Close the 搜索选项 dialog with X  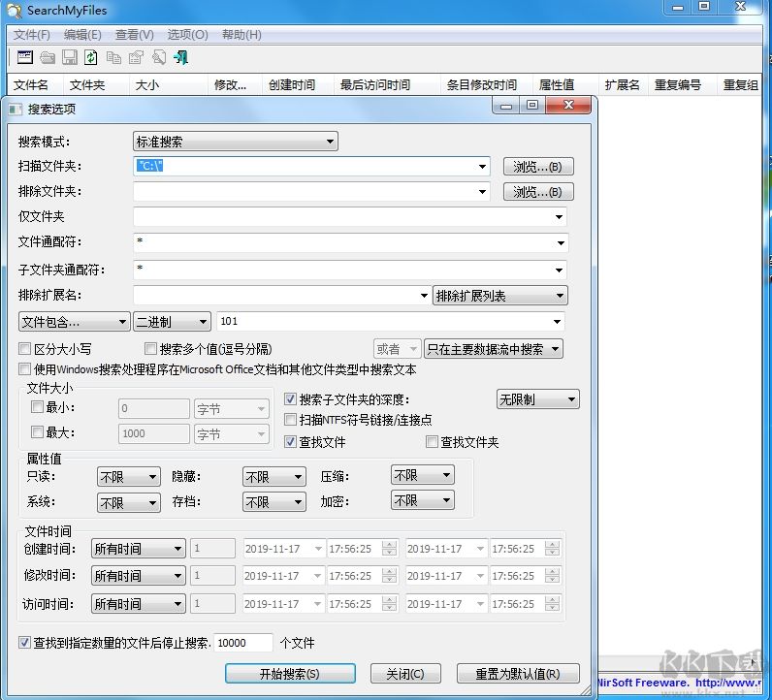tap(568, 105)
